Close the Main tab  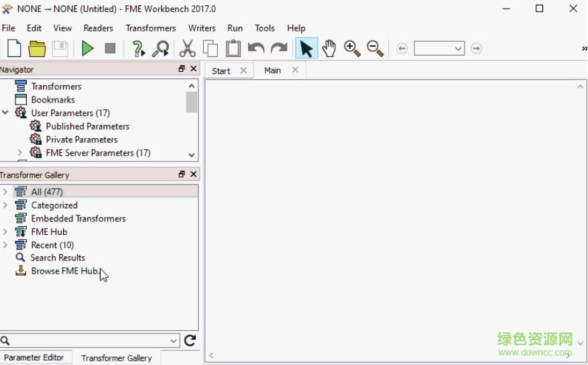[295, 70]
